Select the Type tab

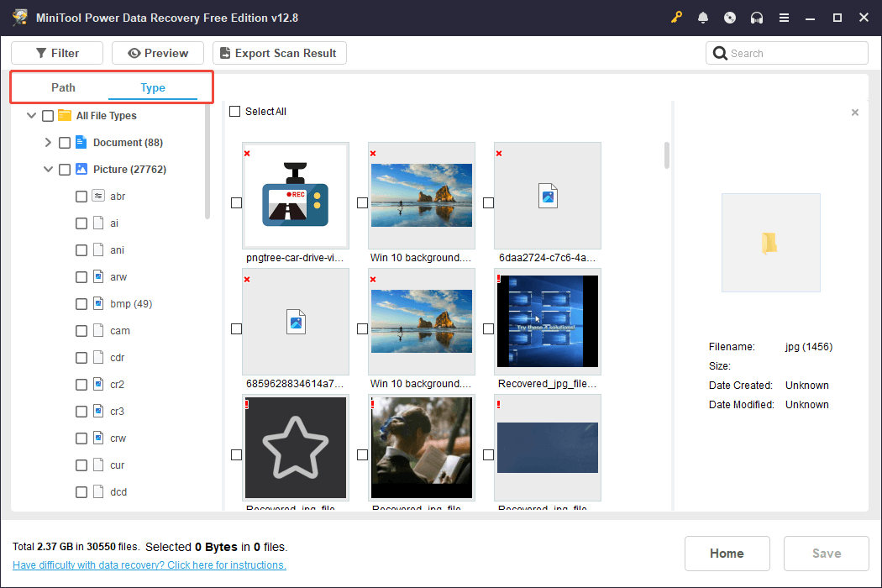(x=153, y=87)
